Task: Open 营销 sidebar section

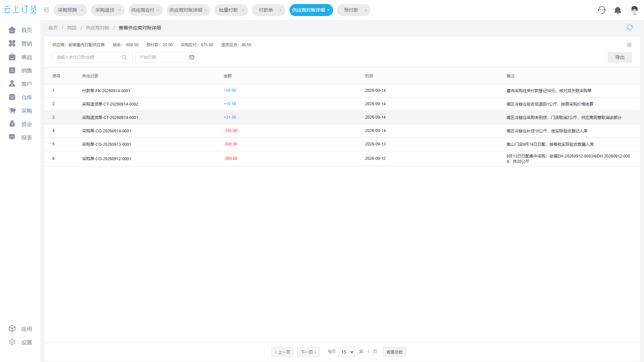Action: click(x=20, y=44)
